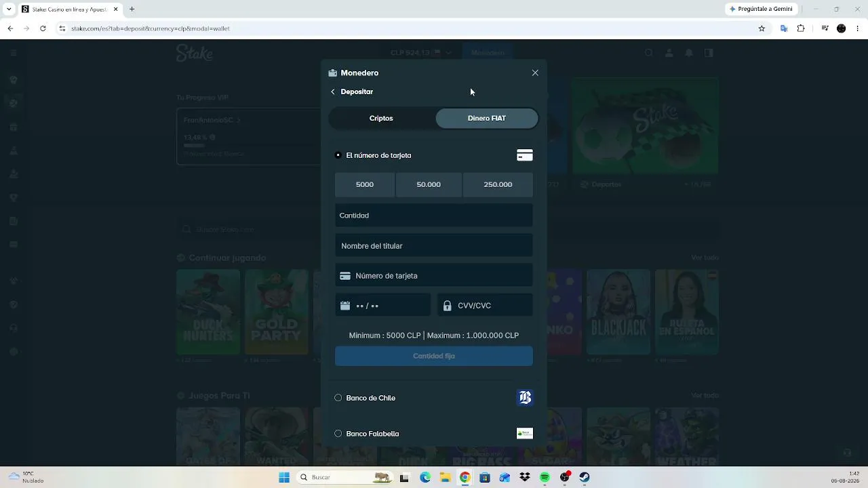The image size is (868, 488).
Task: Open a new browser tab
Action: pos(132,9)
